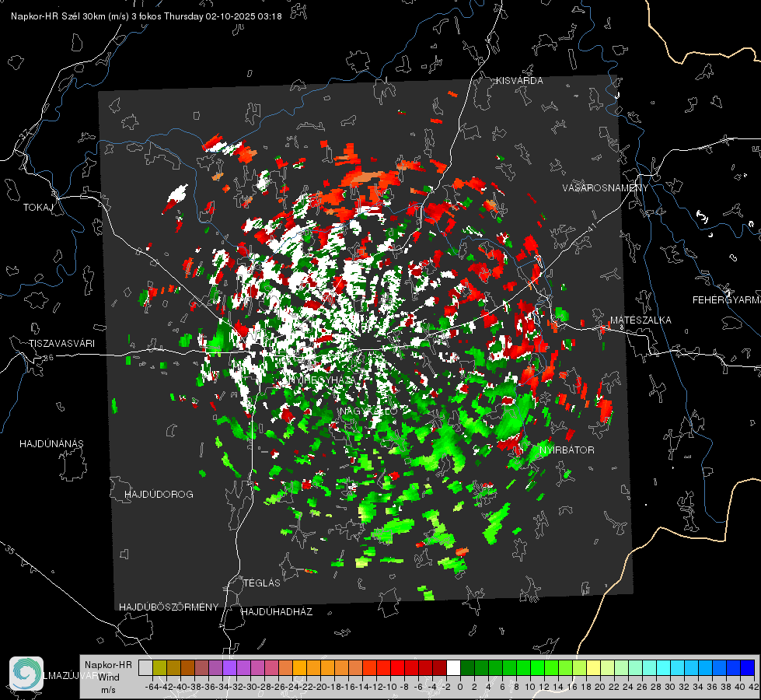Choose the dark green swatch between 0 and 2
Viewport: 761px width, 700px height.
click(x=467, y=667)
